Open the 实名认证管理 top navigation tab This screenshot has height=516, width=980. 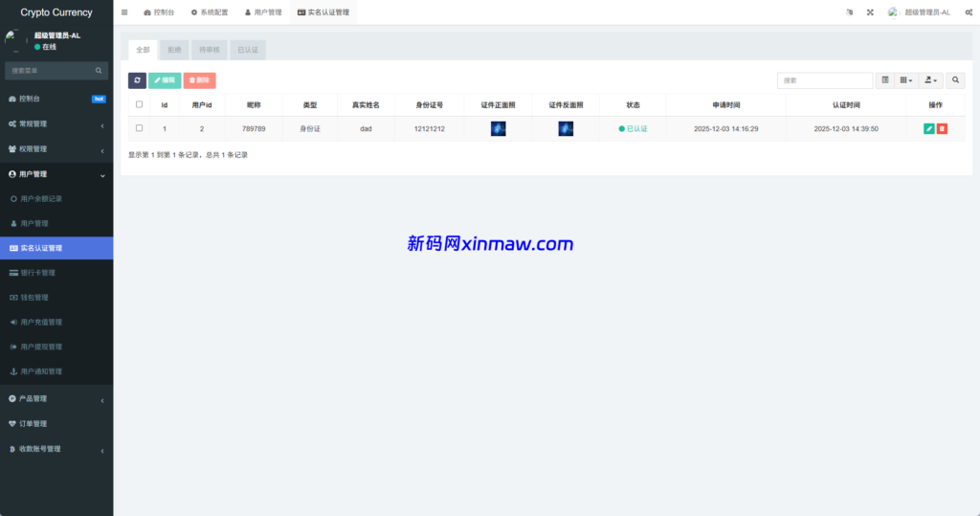(x=323, y=12)
